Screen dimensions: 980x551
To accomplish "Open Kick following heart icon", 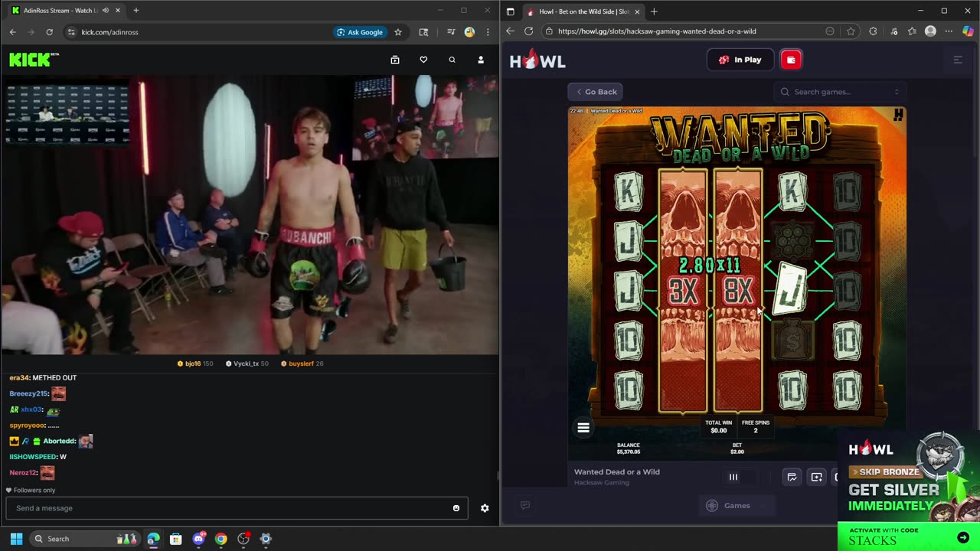I will pyautogui.click(x=423, y=60).
